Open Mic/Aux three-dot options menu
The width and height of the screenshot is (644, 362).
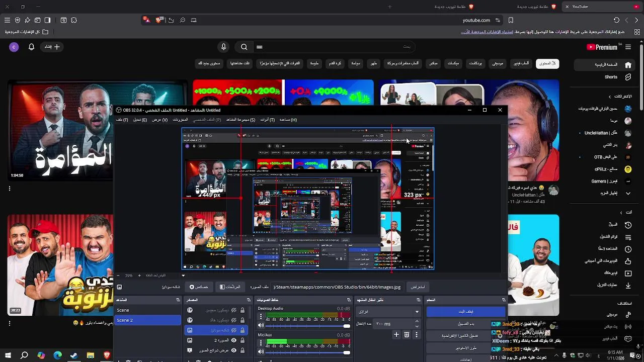pos(261,343)
